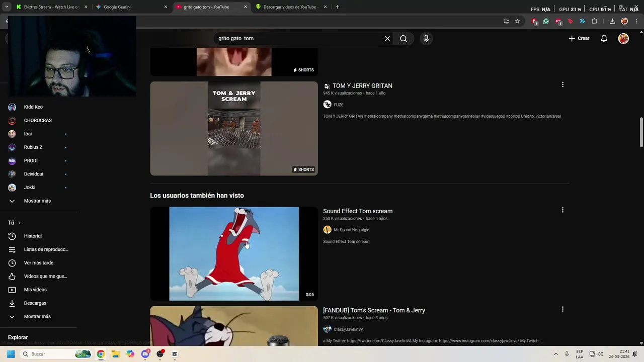Open Chrome downloads icon

612,21
